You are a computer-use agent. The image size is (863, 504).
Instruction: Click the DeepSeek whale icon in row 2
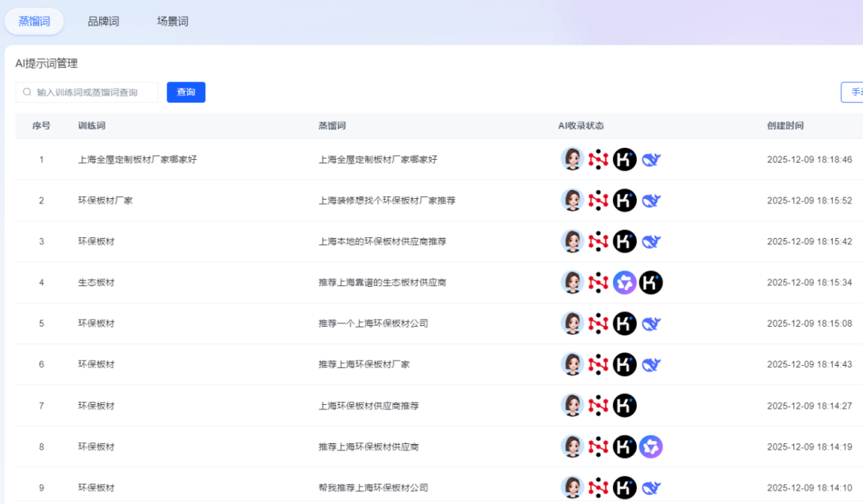[x=651, y=200]
